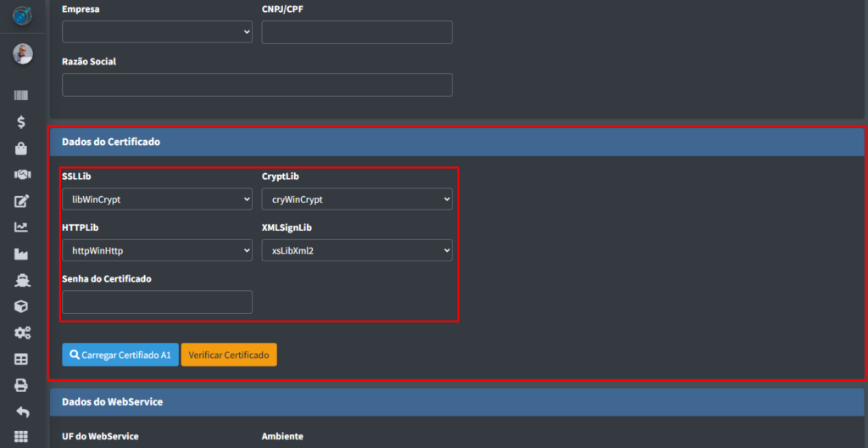Screen dimensions: 868x448
Task: Open the CryptLib dropdown
Action: pyautogui.click(x=357, y=199)
